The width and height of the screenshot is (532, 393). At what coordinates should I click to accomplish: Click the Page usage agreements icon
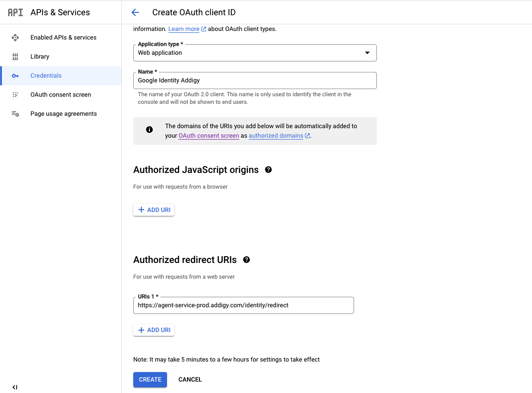15,114
